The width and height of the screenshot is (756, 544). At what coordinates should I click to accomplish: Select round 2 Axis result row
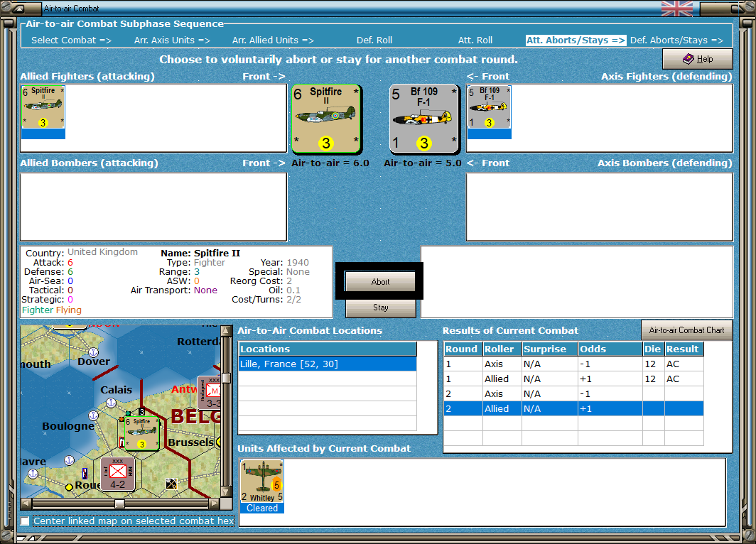(x=574, y=393)
